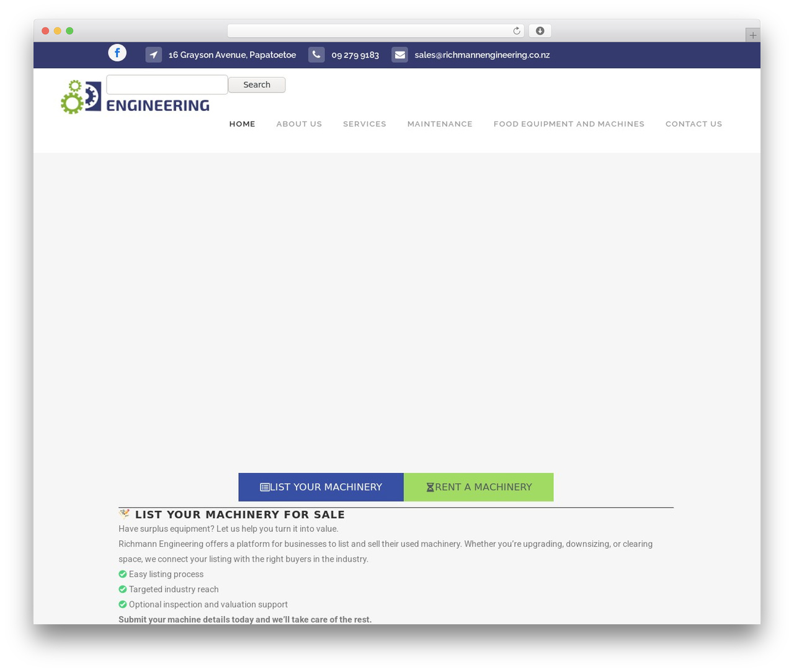Click the location arrow icon beside the address

(154, 55)
